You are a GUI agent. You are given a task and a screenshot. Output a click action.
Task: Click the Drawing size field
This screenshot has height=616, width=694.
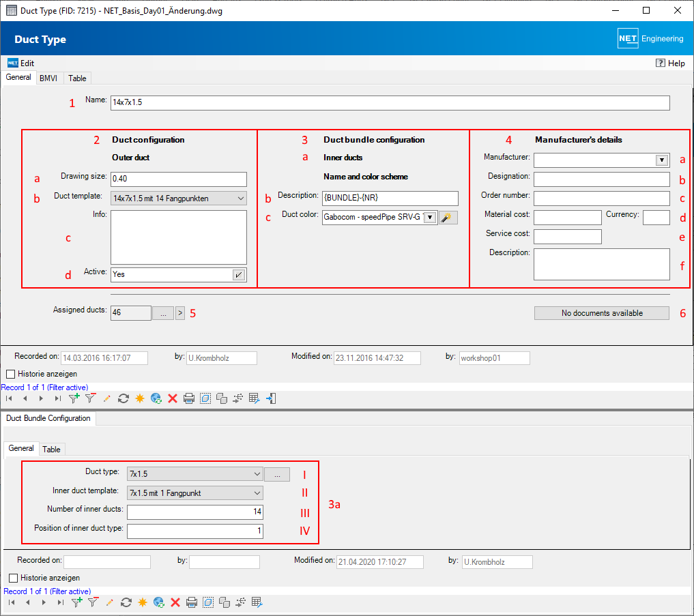179,179
